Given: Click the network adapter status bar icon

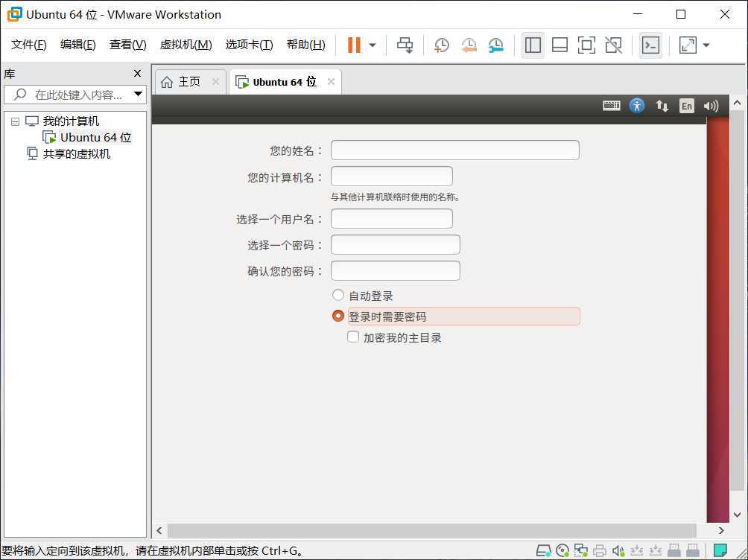Looking at the screenshot, I should tap(581, 551).
